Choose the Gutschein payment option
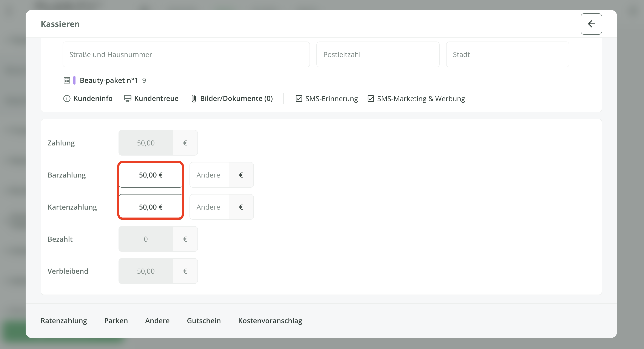This screenshot has height=349, width=644. click(204, 321)
